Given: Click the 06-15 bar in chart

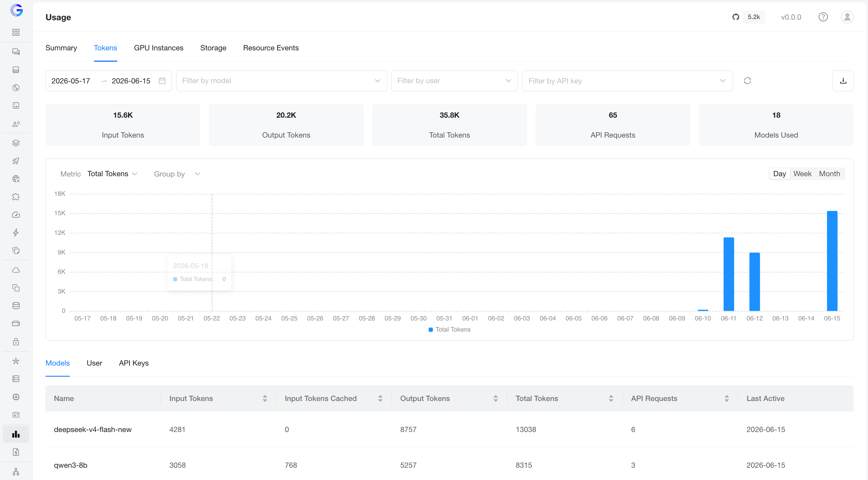Looking at the screenshot, I should click(832, 261).
